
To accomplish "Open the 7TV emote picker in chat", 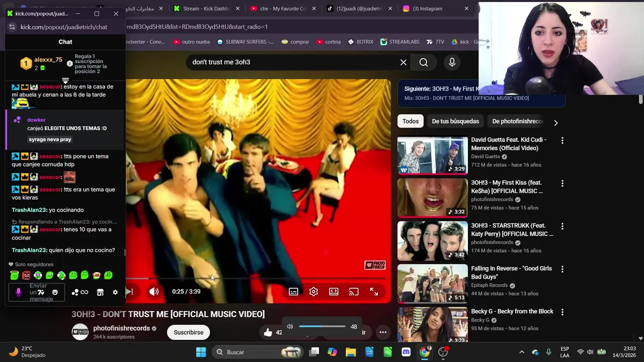I will [x=41, y=292].
